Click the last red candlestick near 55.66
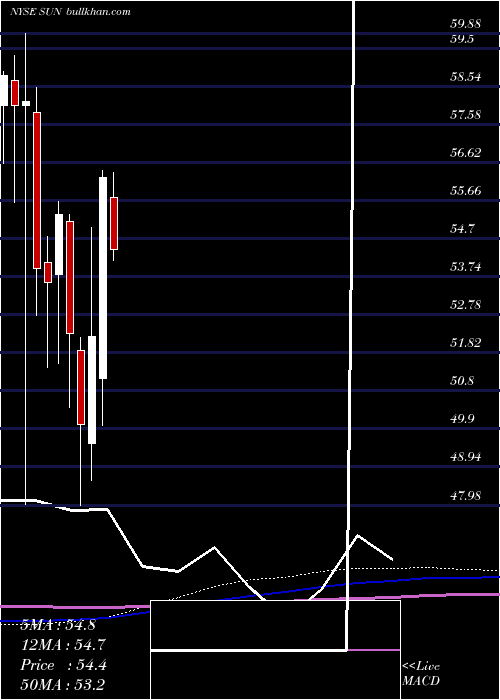The height and width of the screenshot is (700, 500). [114, 223]
